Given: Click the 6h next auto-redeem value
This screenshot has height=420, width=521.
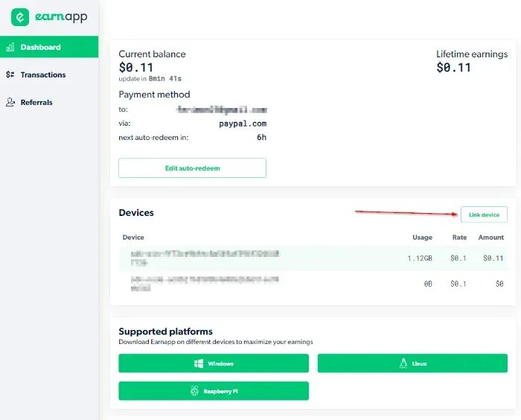Looking at the screenshot, I should [261, 137].
